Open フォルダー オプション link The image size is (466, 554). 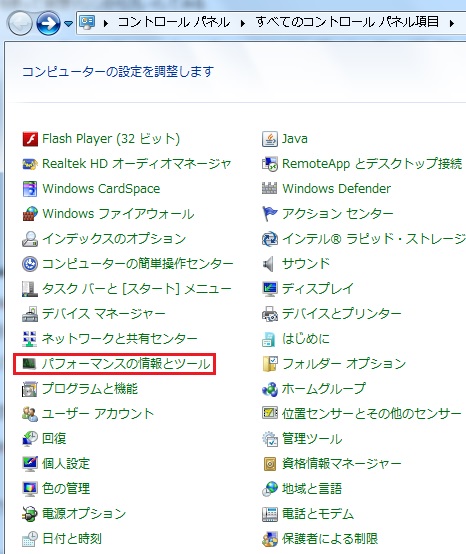(x=343, y=364)
